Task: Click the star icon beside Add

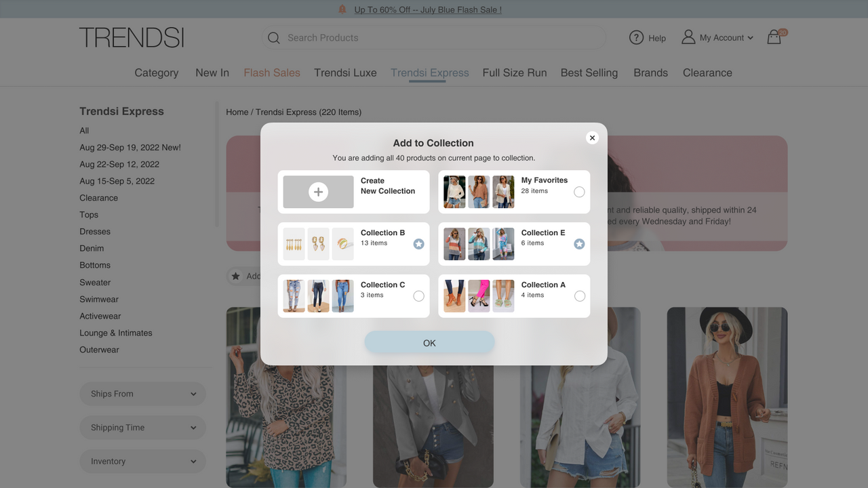Action: click(235, 276)
